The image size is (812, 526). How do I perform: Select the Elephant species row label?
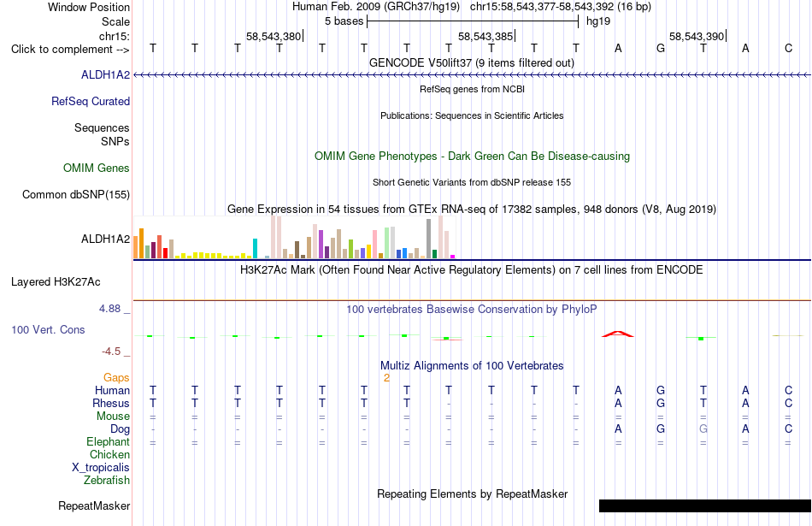[108, 442]
